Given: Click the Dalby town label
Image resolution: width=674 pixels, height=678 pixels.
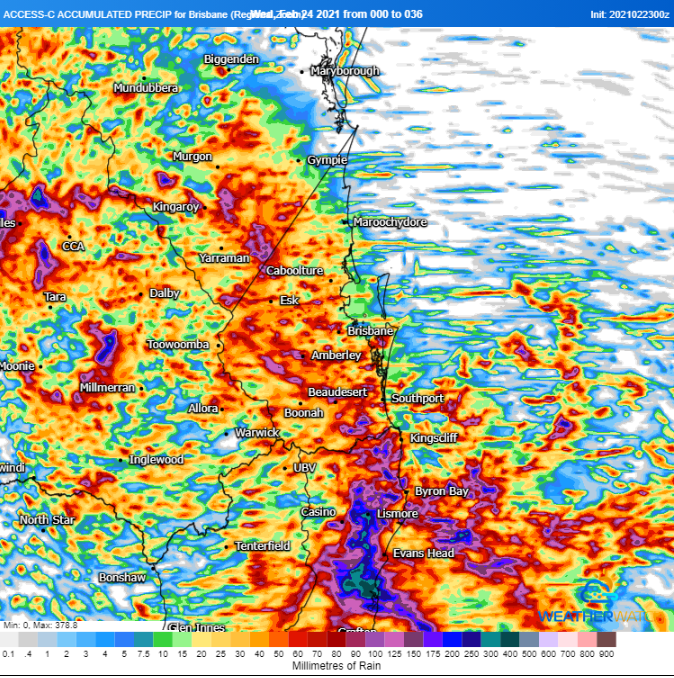Looking at the screenshot, I should point(164,294).
